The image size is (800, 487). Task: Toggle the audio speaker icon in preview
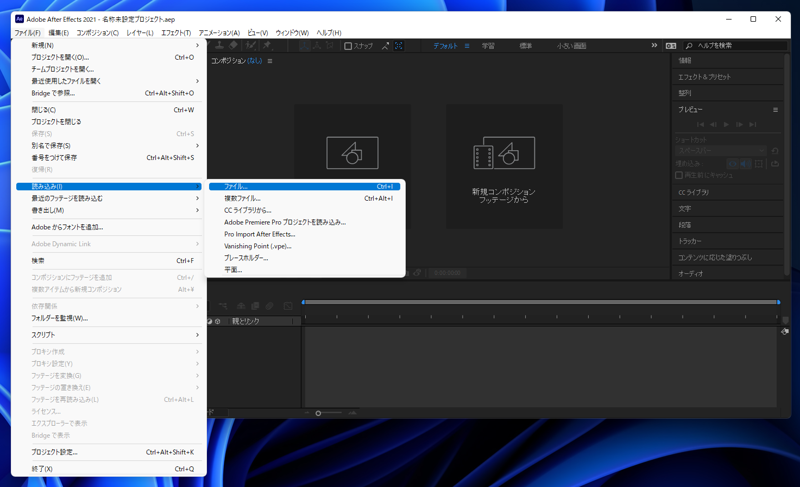745,164
